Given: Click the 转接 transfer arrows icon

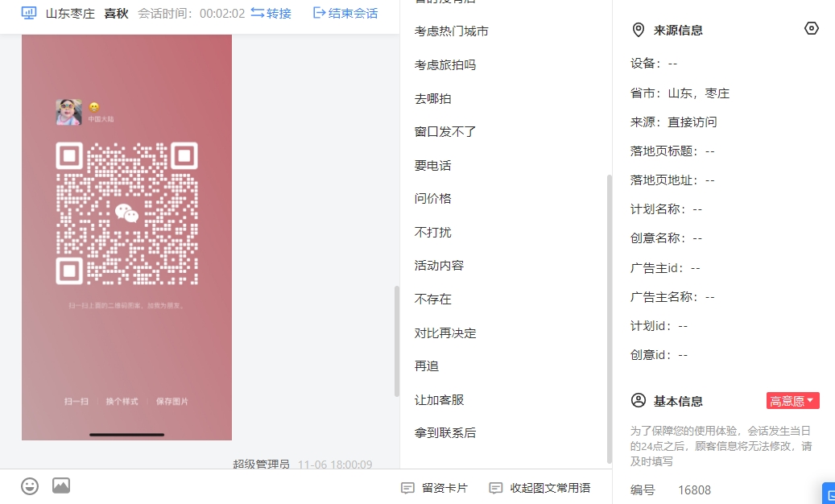Looking at the screenshot, I should tap(258, 12).
